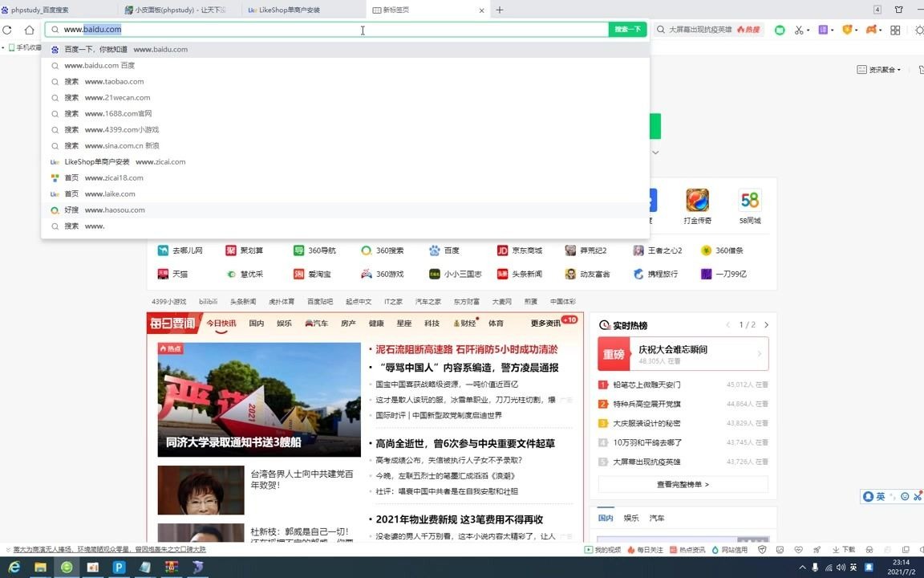Viewport: 924px width, 578px height.
Task: Expand hidden icons chevron in system tray
Action: click(802, 567)
